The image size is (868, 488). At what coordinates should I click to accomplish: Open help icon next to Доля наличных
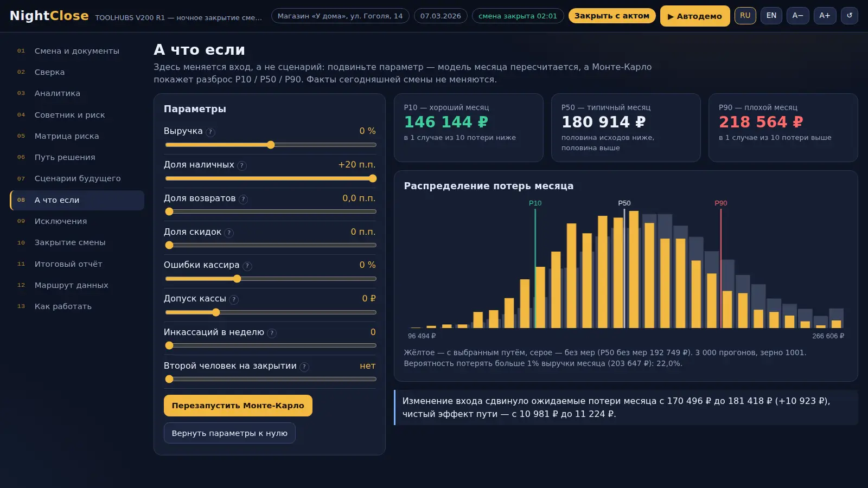click(x=242, y=165)
